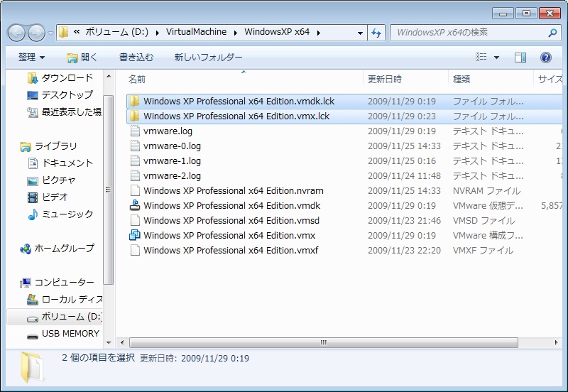
Task: Expand arrow after WindowsXP x64 breadcrumb
Action: pyautogui.click(x=318, y=33)
